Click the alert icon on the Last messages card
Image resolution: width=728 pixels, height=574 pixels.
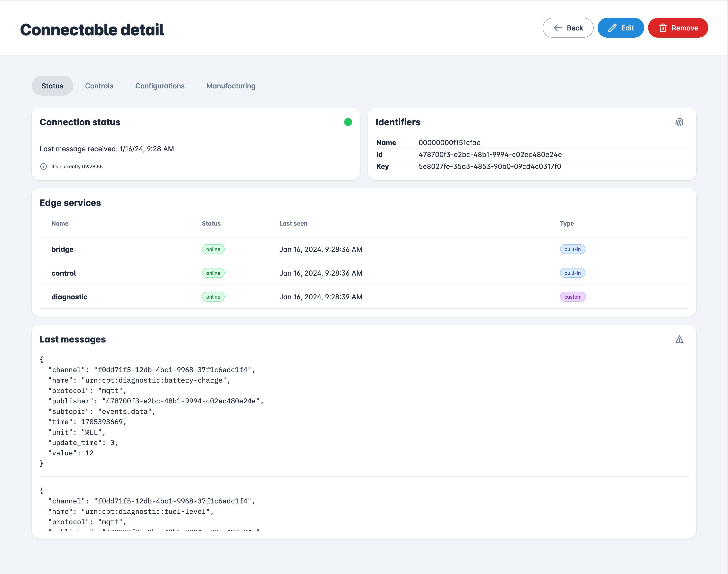click(680, 339)
